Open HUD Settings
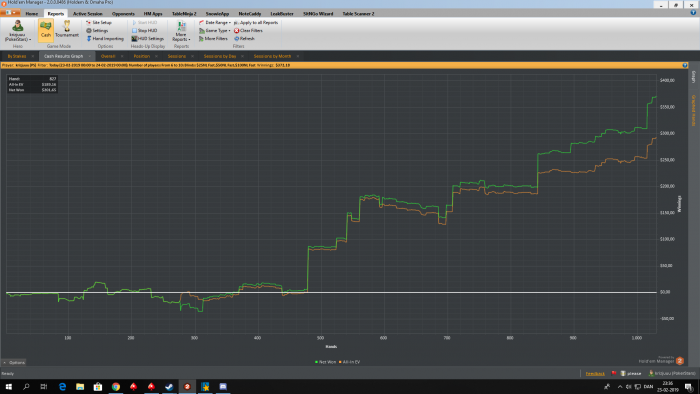The height and width of the screenshot is (394, 700). coord(148,38)
